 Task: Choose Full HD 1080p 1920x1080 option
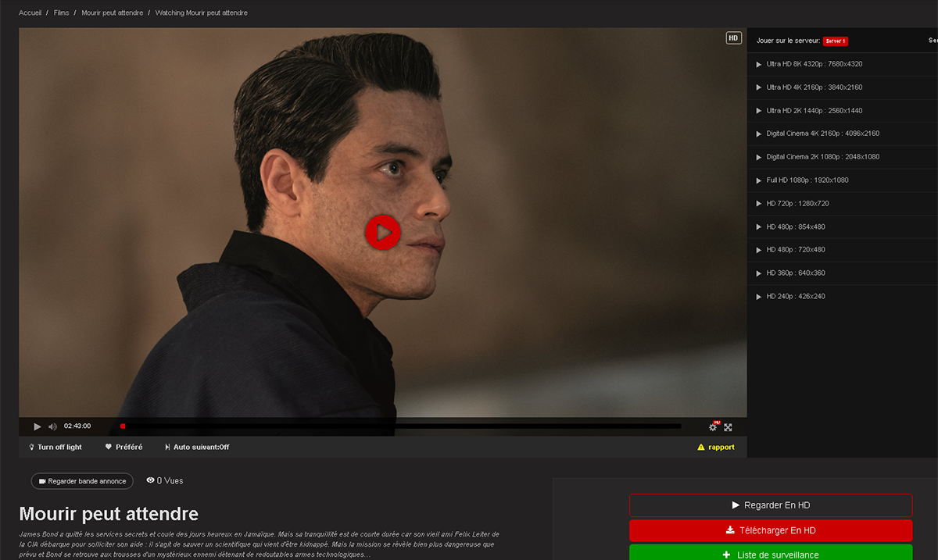pos(807,180)
